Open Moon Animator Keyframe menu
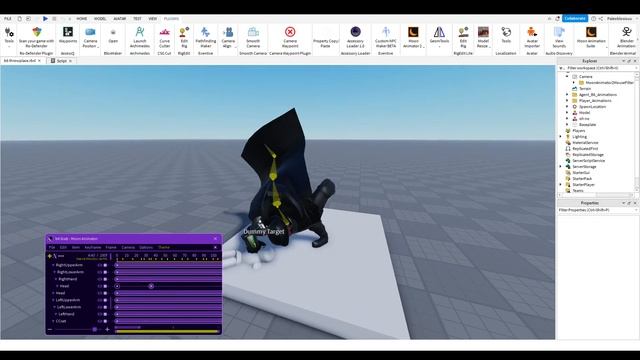The image size is (640, 360). (x=93, y=247)
